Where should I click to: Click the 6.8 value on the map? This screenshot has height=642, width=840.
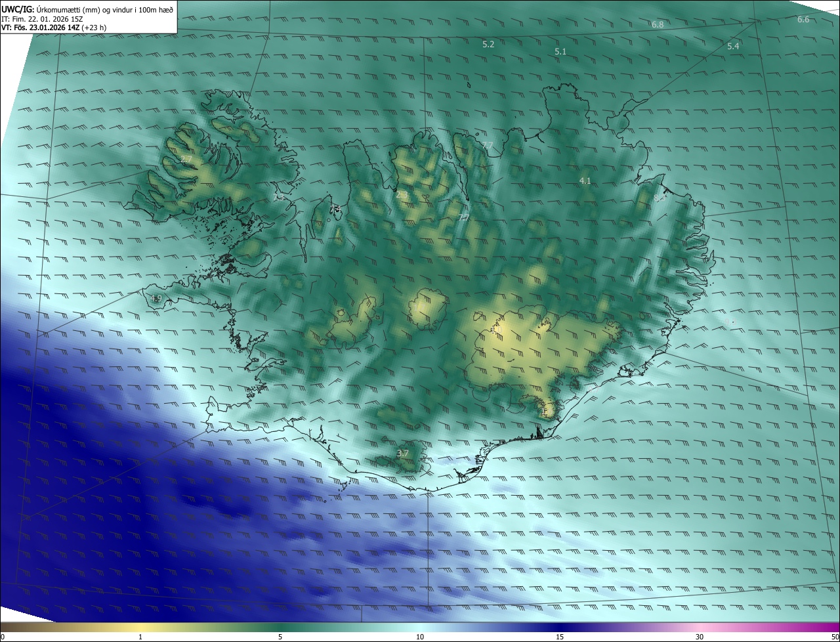(658, 24)
